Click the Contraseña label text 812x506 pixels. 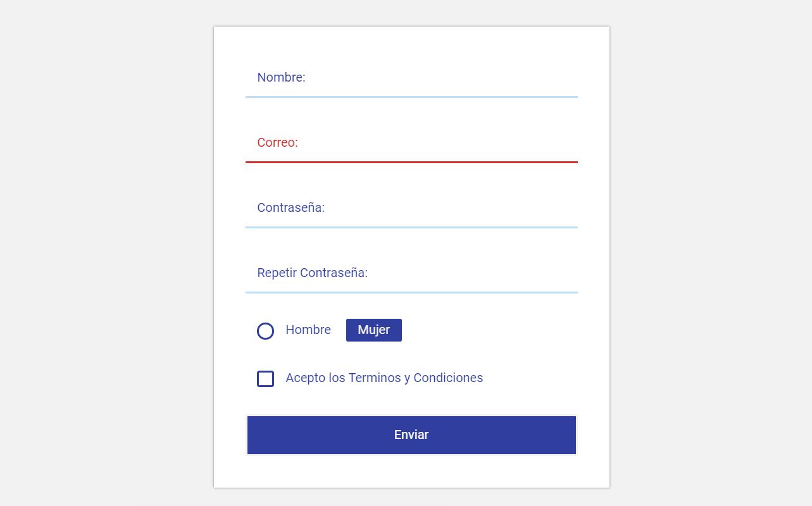[x=290, y=207]
